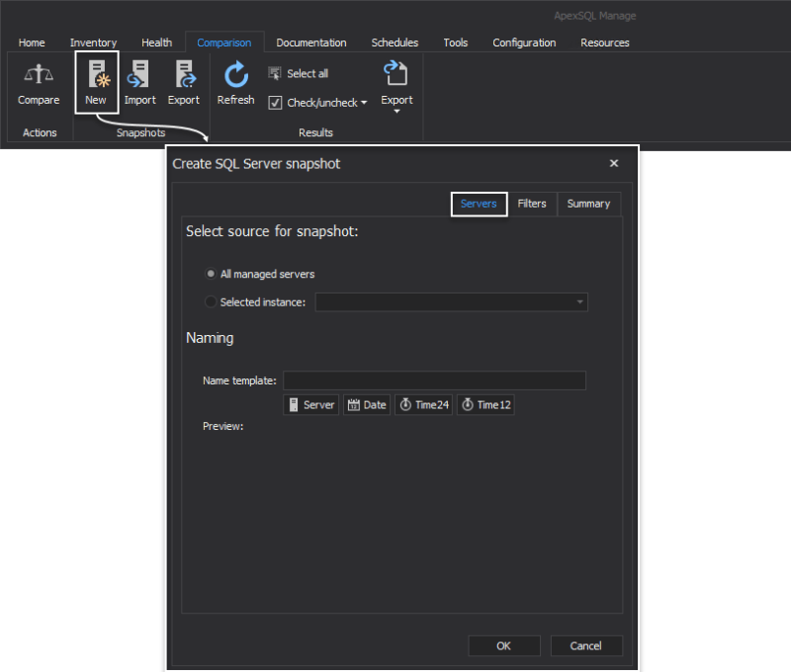Toggle the Check/uncheck checkbox
Image resolution: width=791 pixels, height=672 pixels.
point(275,103)
